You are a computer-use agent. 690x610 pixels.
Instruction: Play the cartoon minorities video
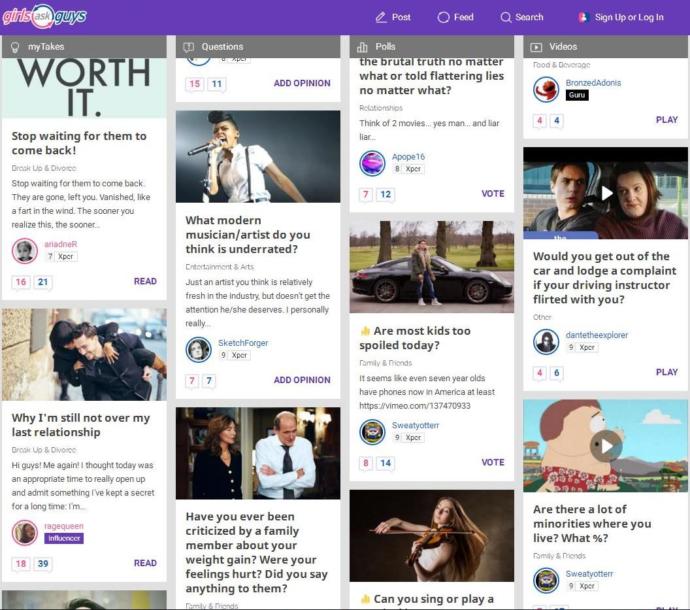coord(606,446)
